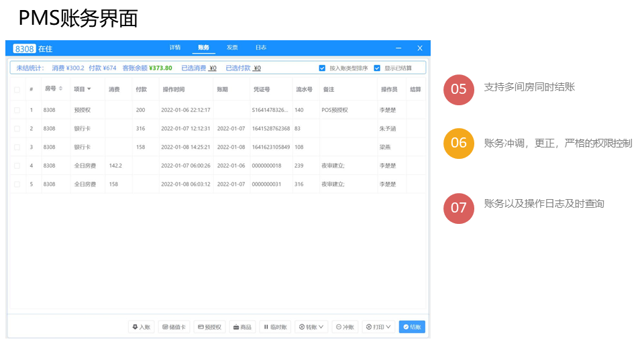Click operator name 朱予涵
The height and width of the screenshot is (362, 644).
coord(388,129)
